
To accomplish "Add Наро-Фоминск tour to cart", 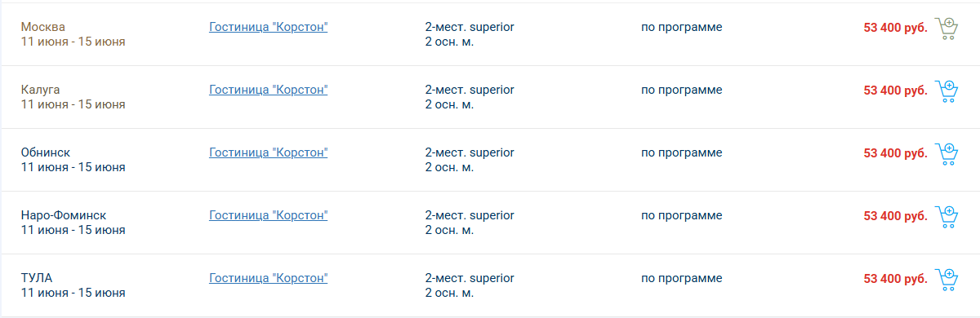I will point(946,217).
